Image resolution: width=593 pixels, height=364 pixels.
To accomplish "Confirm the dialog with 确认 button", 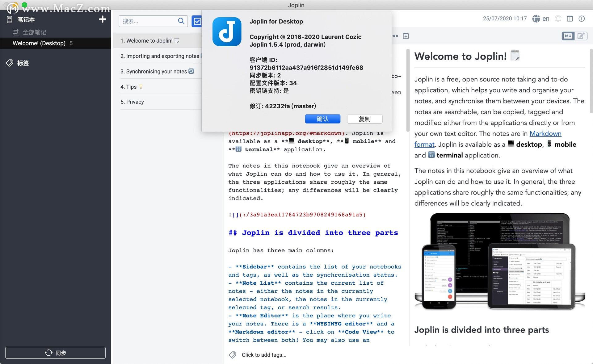I will [323, 119].
